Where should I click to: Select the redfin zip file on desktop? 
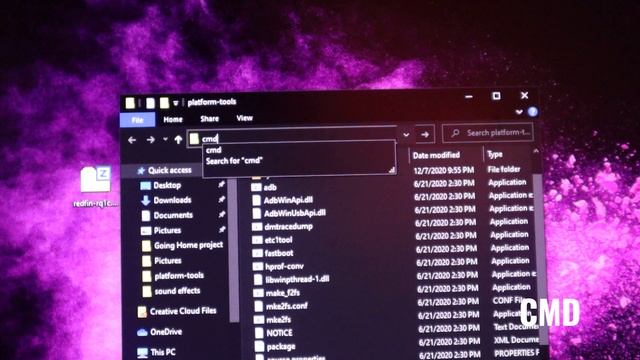[96, 186]
